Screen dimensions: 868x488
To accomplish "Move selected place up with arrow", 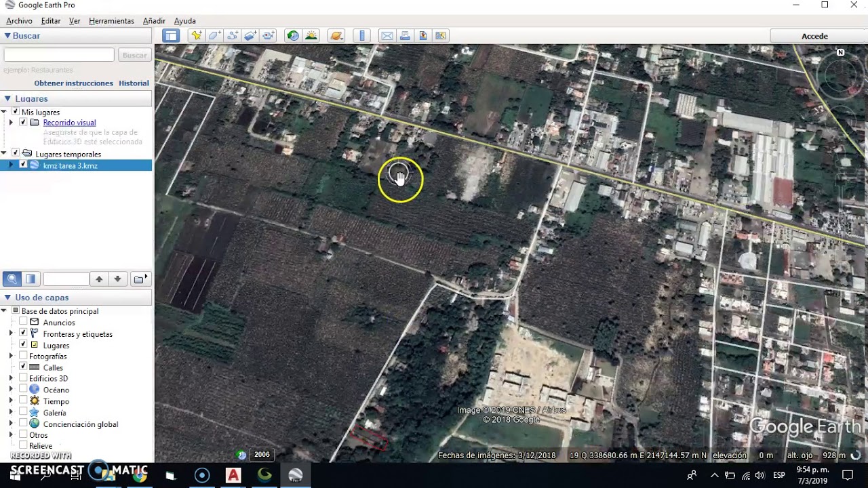I will (99, 279).
